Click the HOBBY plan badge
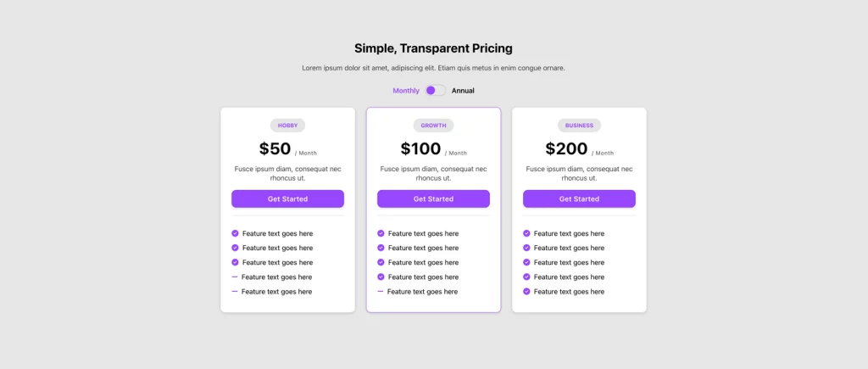The image size is (868, 369). [287, 126]
